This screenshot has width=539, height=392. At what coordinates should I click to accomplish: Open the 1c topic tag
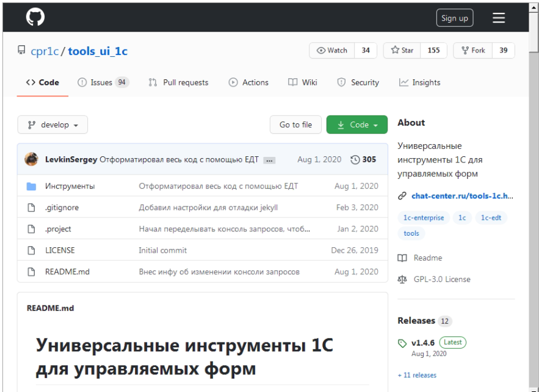coord(462,217)
